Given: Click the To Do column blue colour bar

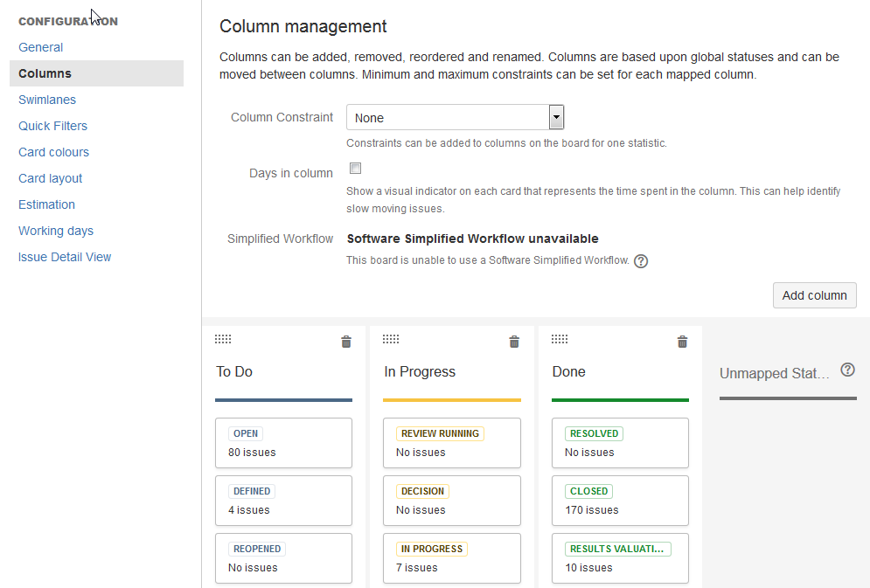Looking at the screenshot, I should coord(283,400).
